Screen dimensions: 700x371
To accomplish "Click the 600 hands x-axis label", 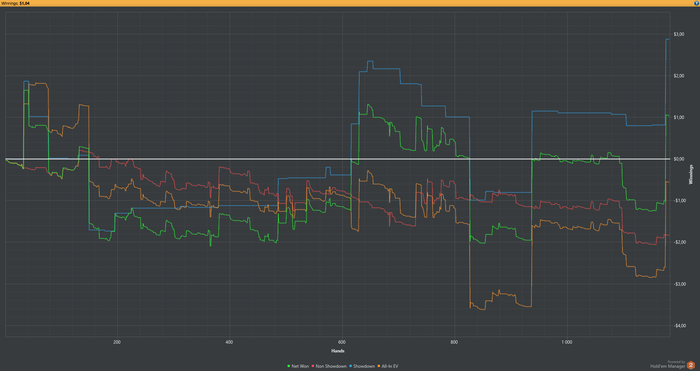I will [342, 342].
